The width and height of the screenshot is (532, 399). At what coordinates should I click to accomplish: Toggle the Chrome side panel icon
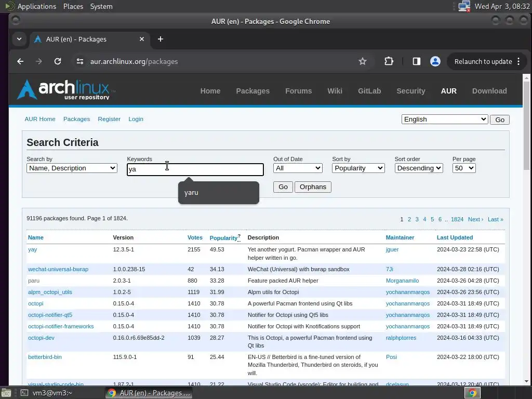416,61
